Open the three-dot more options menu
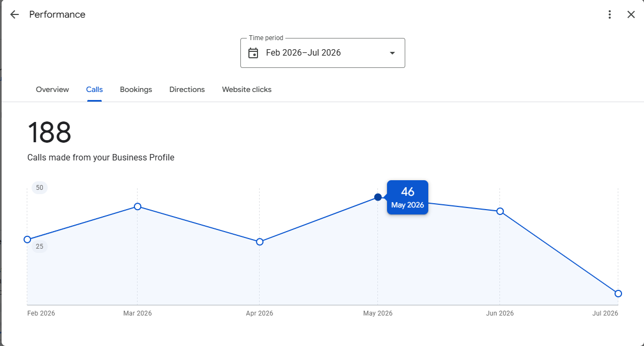Viewport: 644px width, 346px height. [x=609, y=14]
